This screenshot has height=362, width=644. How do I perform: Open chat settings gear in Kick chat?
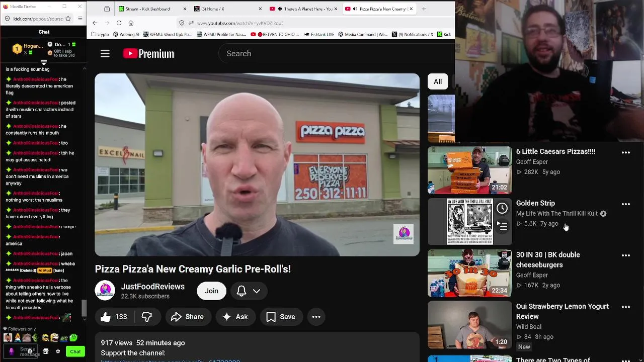[58, 351]
